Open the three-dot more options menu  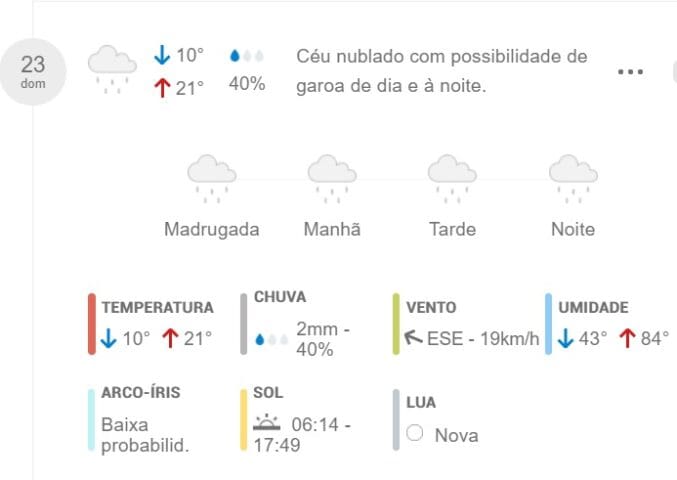point(630,72)
